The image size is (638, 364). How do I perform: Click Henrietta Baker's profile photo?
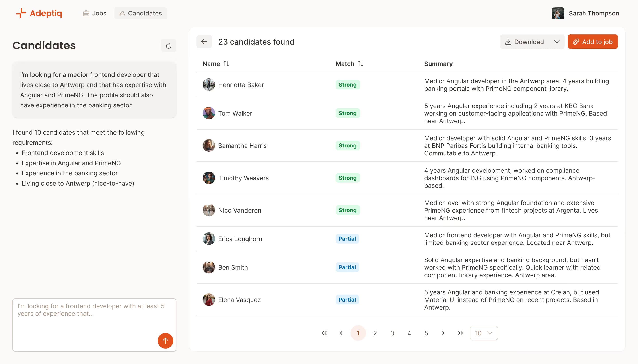pyautogui.click(x=209, y=85)
